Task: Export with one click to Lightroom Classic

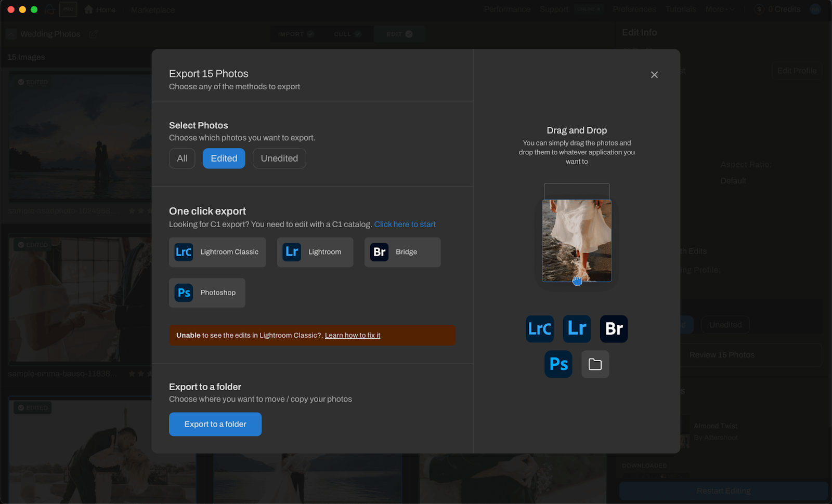Action: 217,252
